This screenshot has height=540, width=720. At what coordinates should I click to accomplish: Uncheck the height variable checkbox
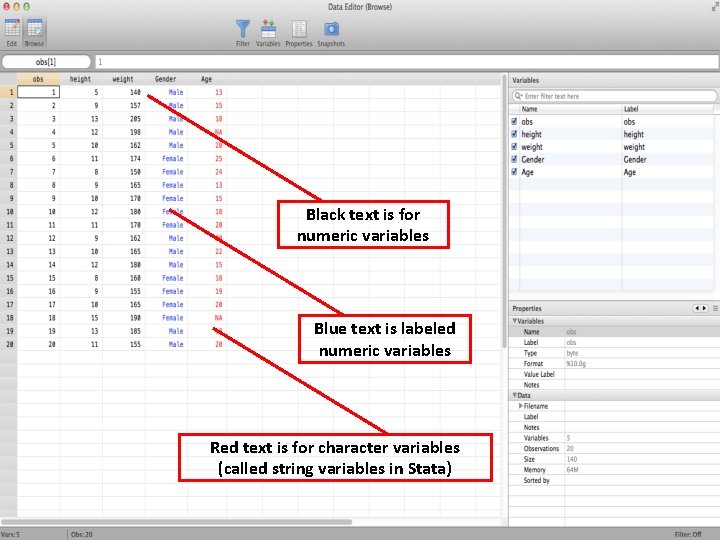pos(514,134)
